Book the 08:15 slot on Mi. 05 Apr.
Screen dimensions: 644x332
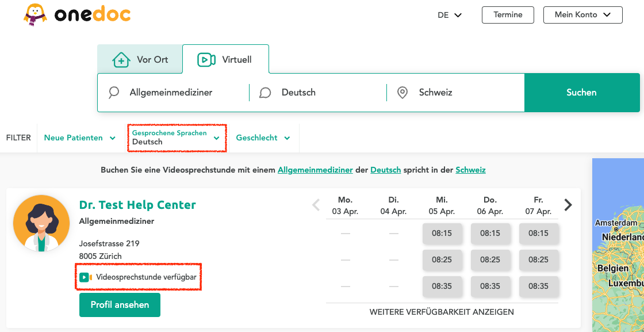(442, 234)
